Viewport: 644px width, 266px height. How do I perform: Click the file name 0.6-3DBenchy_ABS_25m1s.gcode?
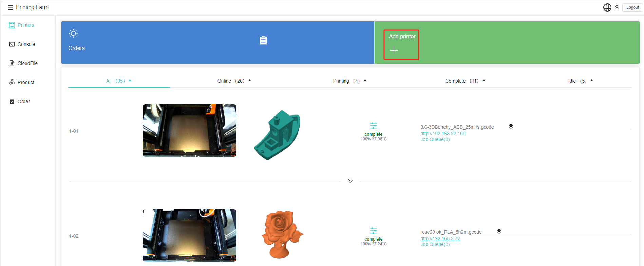[457, 127]
